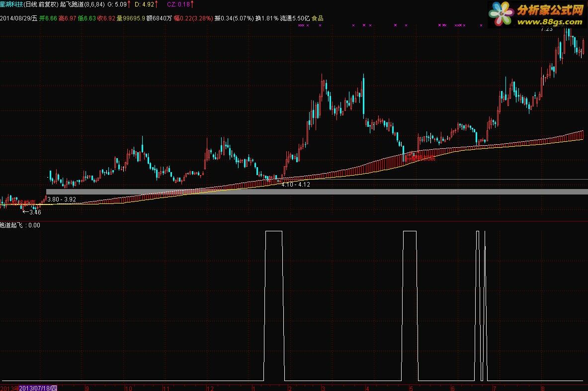
Task: Click the open price 开6.66
Action: (48, 18)
